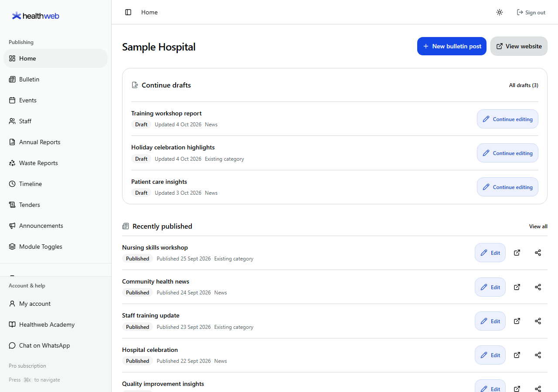Screen dimensions: 558x392
Task: Continue editing Holiday celebration highlights draft
Action: tap(507, 153)
